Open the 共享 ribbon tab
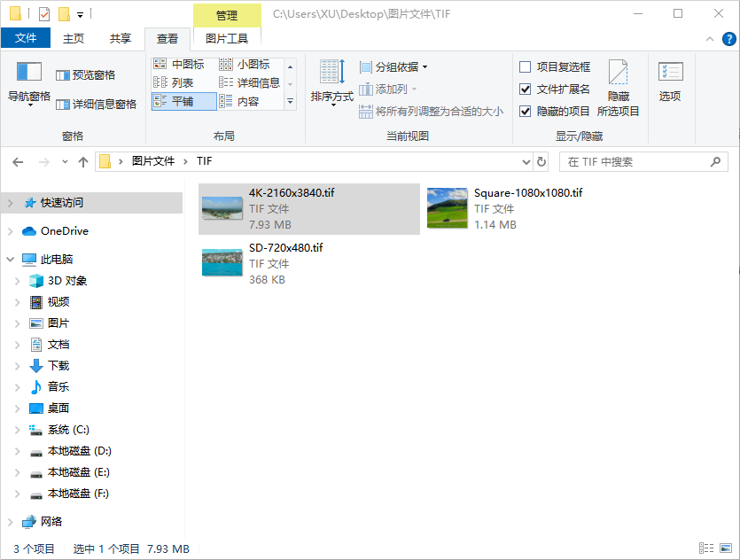The width and height of the screenshot is (740, 560). [121, 38]
